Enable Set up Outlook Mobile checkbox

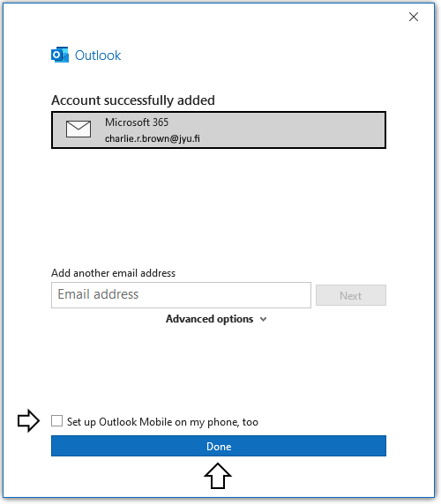57,421
